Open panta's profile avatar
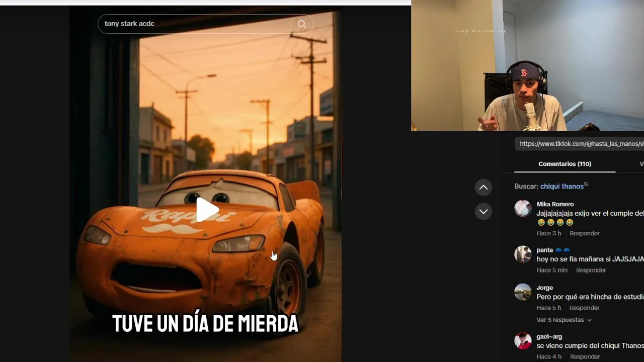 point(523,254)
